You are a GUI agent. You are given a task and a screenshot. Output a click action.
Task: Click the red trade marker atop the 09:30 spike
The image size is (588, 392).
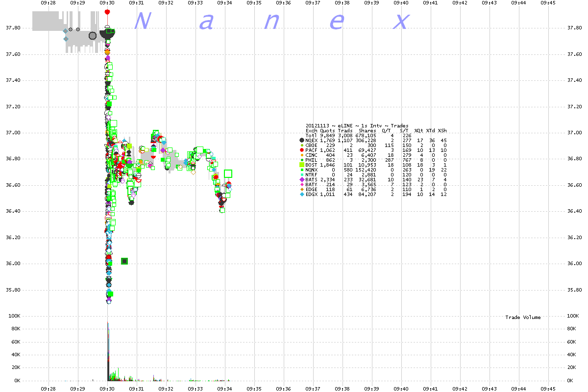pos(107,11)
